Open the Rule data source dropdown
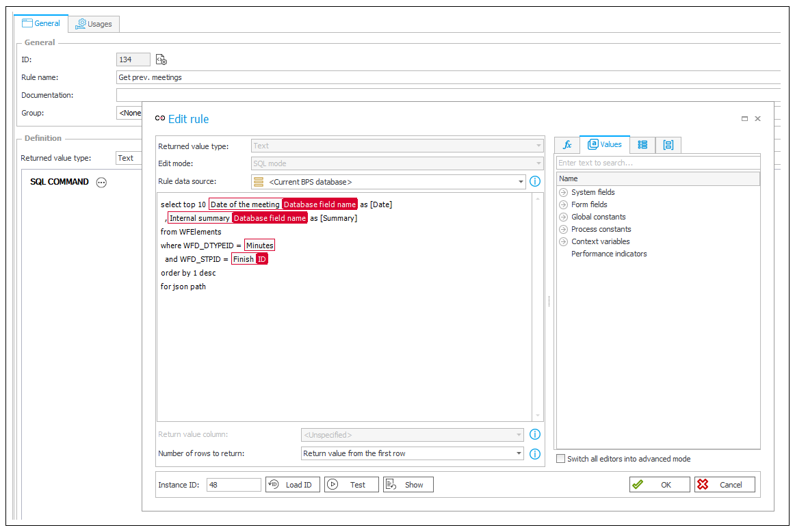The width and height of the screenshot is (795, 532). point(520,182)
